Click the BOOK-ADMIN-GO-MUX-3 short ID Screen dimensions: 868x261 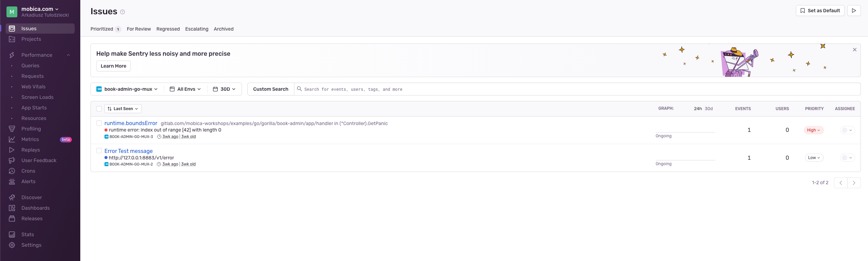point(131,137)
